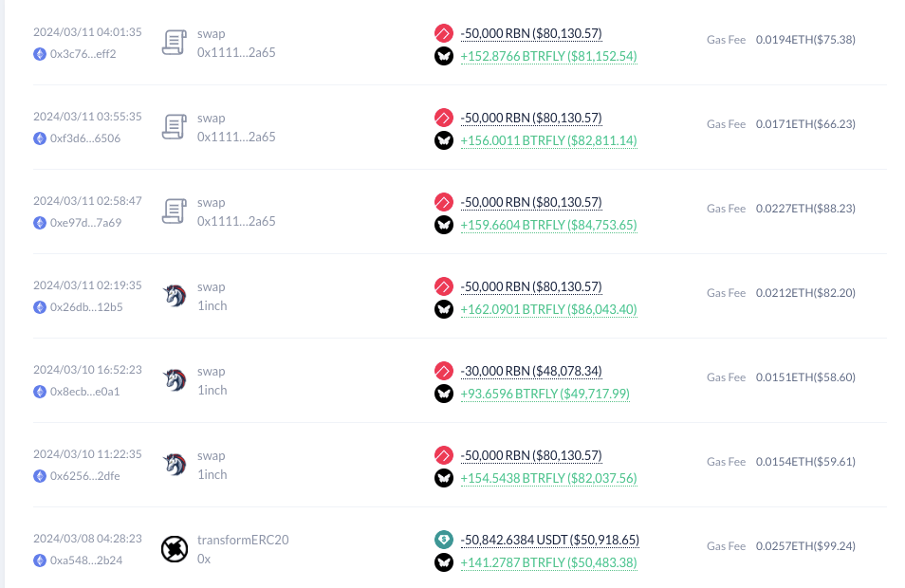Click the Ethereum icon beside 0x3c76...eff2
905x588 pixels.
click(40, 54)
